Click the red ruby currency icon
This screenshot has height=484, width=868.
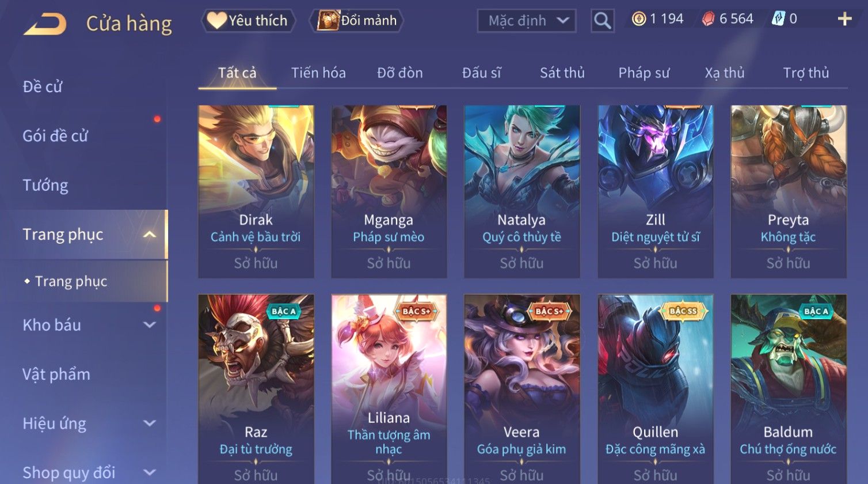click(709, 19)
